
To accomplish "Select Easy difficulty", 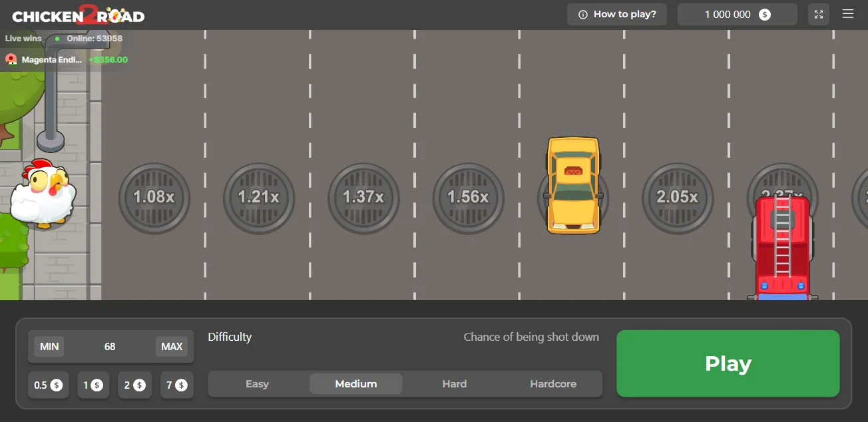I will click(257, 384).
